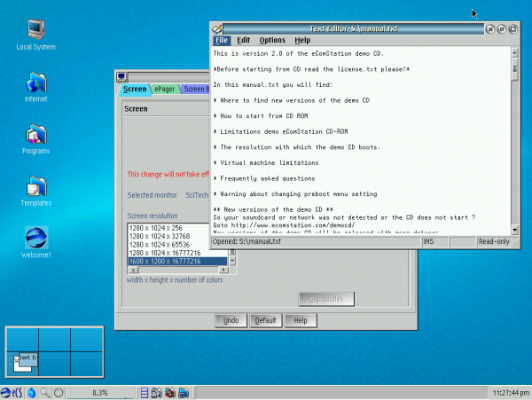Click the Help button in Screen window
The image size is (532, 400).
pos(301,320)
